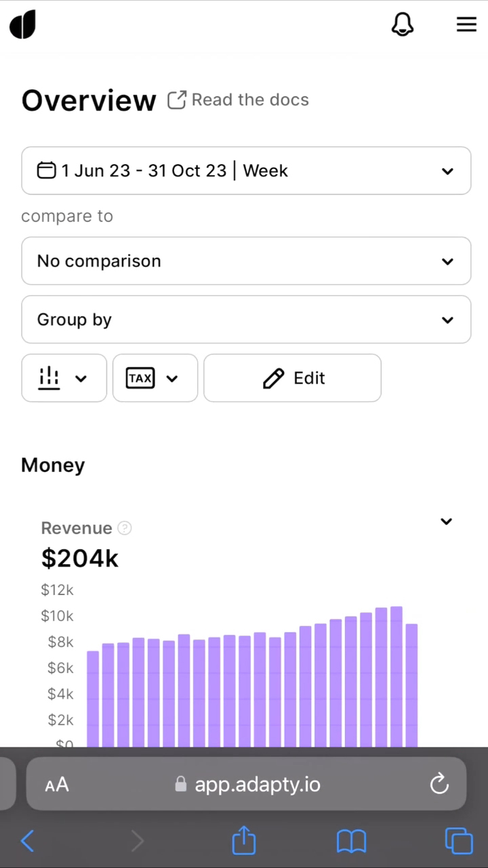Click the Adapty logo
This screenshot has width=488, height=868.
(22, 25)
